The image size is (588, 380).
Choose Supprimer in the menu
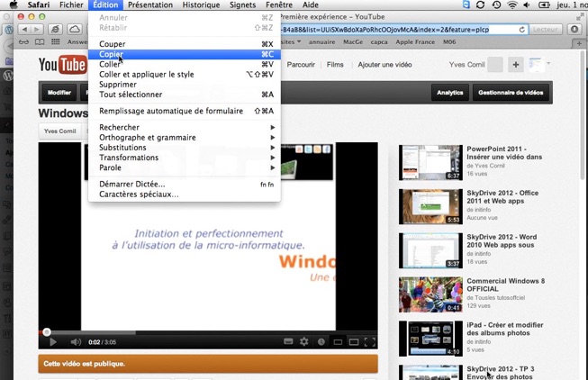pyautogui.click(x=185, y=85)
